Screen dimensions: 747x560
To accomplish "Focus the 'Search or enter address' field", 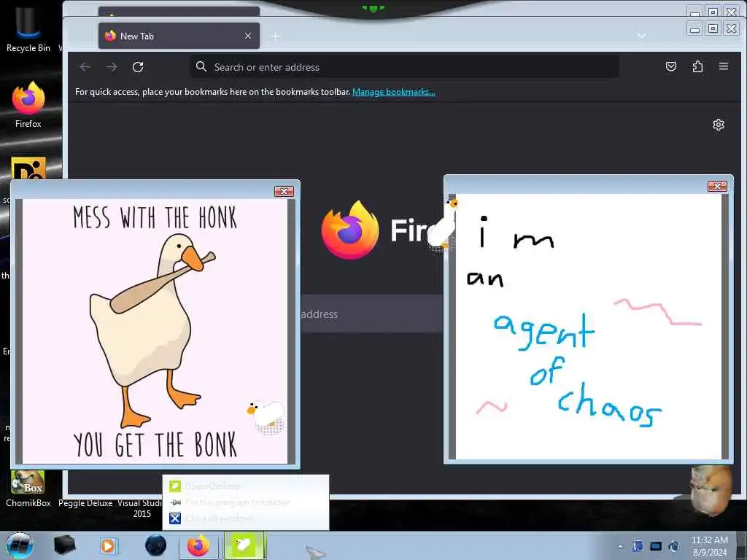I will tap(404, 67).
